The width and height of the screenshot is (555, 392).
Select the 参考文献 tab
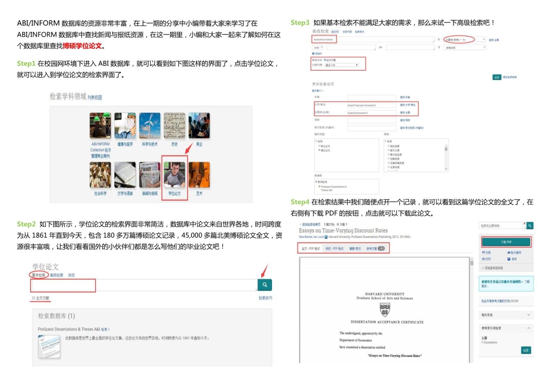375,249
